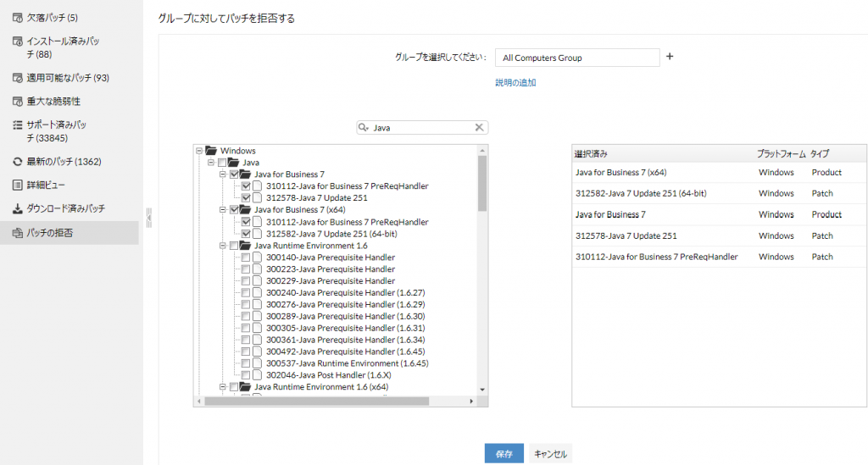
Task: Collapse the Windows tree node
Action: point(199,151)
